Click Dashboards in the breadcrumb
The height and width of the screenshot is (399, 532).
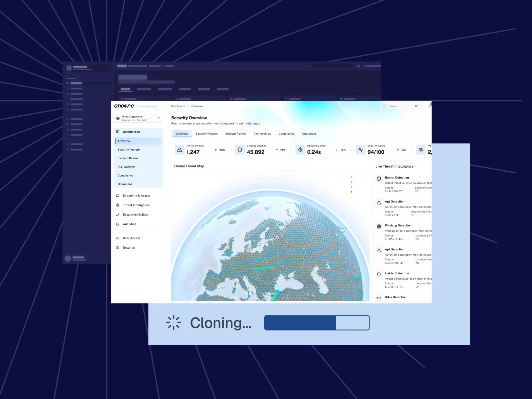tap(178, 106)
